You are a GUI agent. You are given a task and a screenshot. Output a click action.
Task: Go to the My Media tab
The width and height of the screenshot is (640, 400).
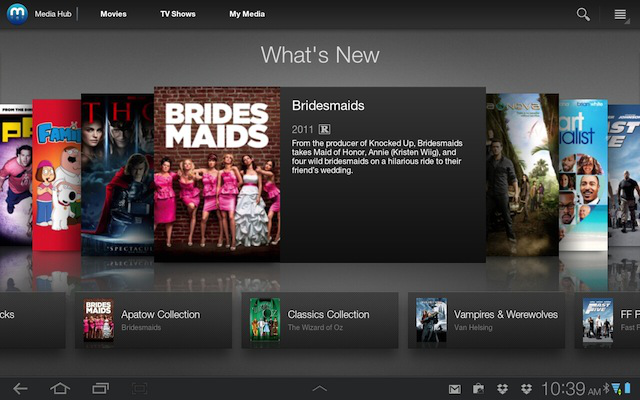pyautogui.click(x=247, y=14)
